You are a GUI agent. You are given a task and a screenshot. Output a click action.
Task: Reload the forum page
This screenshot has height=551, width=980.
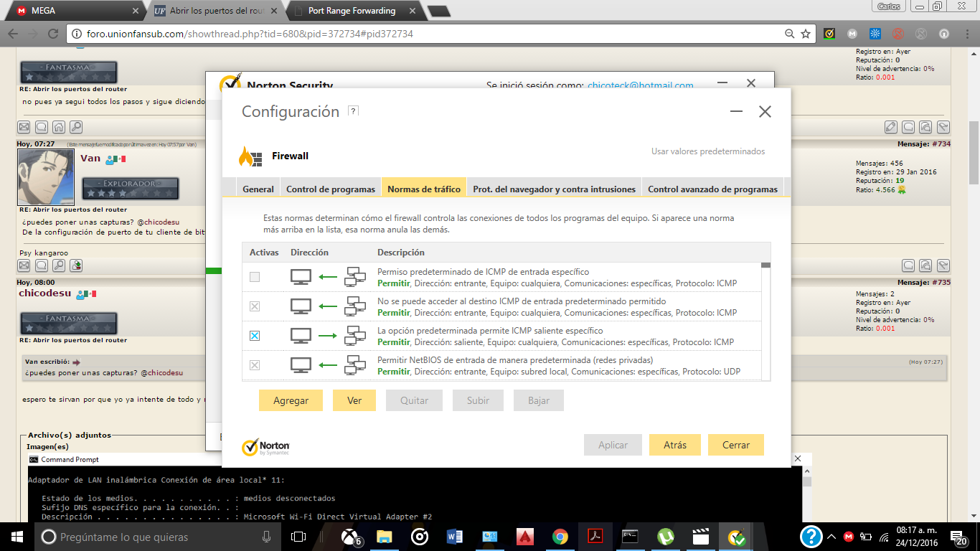point(52,34)
